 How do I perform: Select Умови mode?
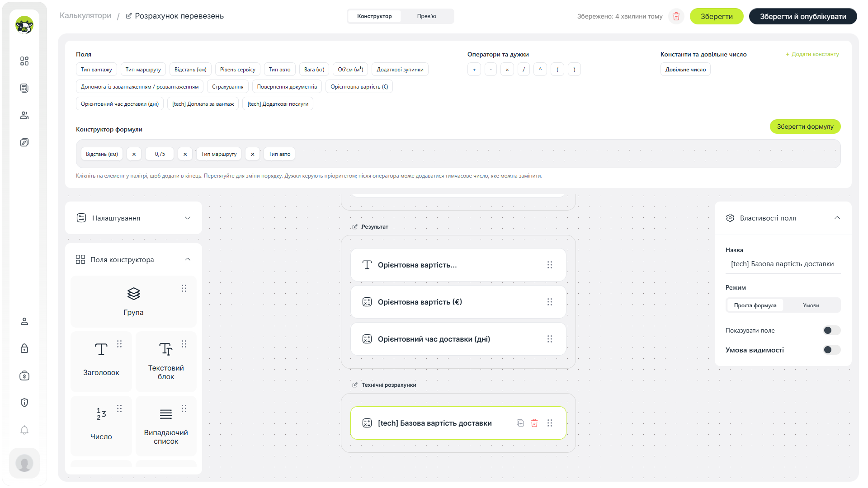811,305
